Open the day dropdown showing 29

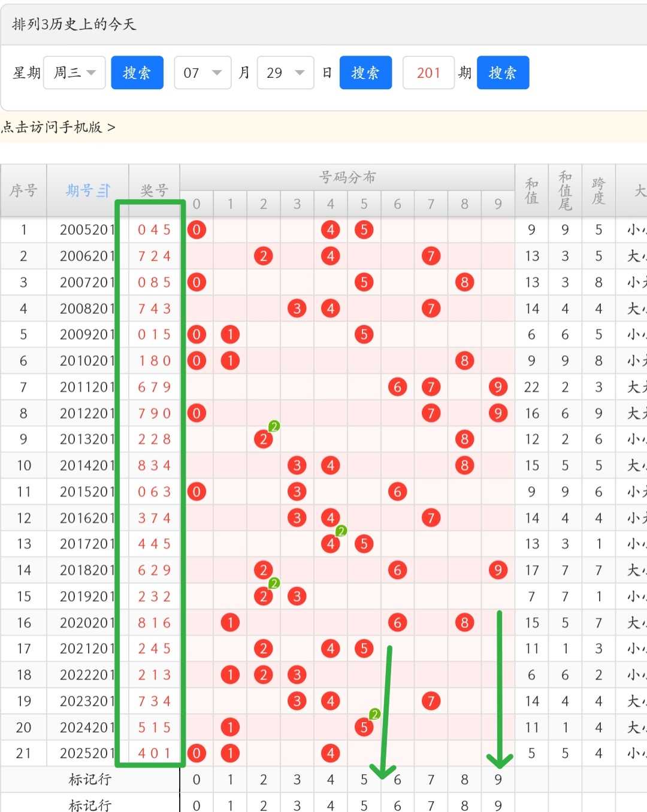point(285,72)
